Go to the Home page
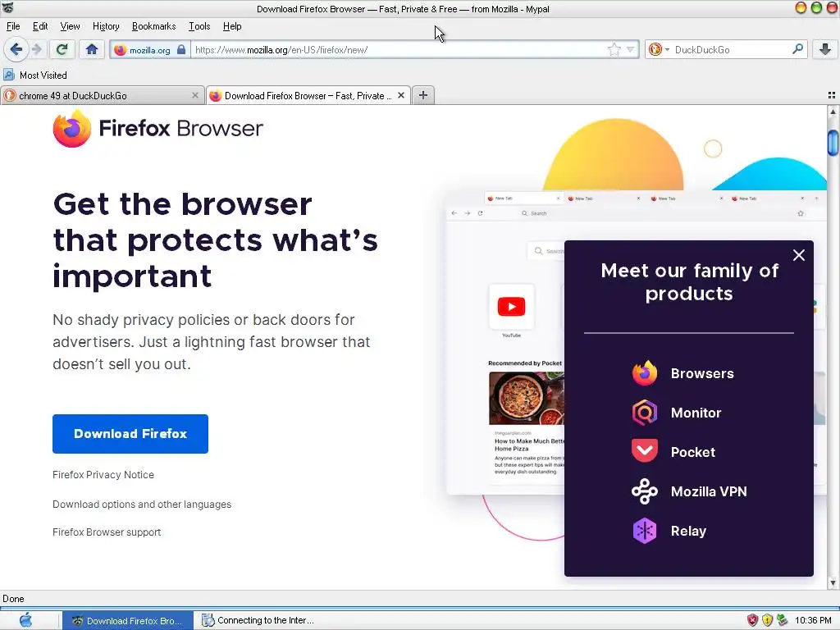 92,50
